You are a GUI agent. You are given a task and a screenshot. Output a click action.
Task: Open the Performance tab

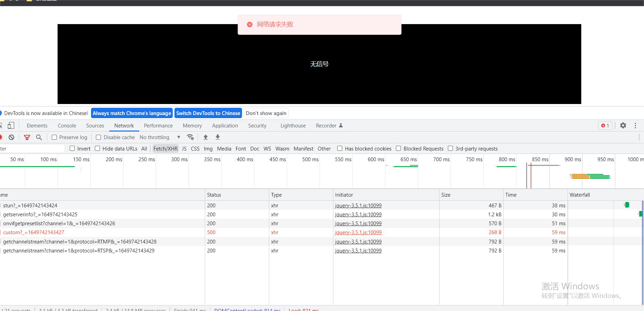coord(158,125)
